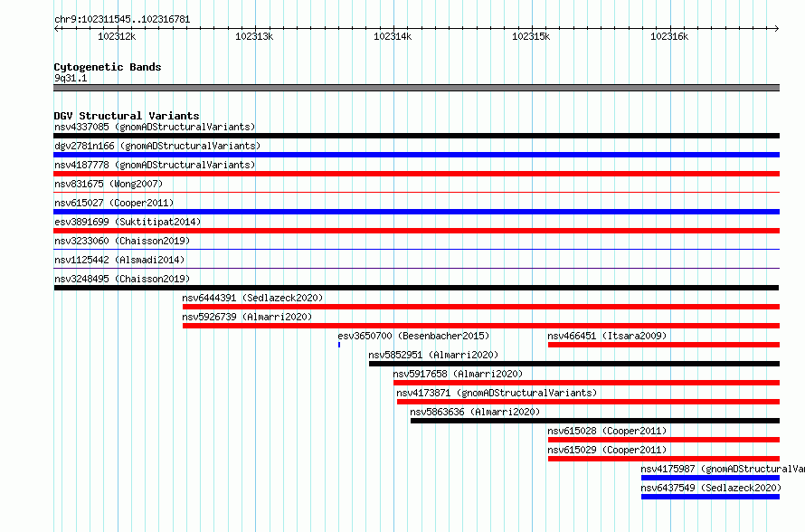Click the black nsv3248495 variant bar
This screenshot has width=805, height=532.
point(416,288)
